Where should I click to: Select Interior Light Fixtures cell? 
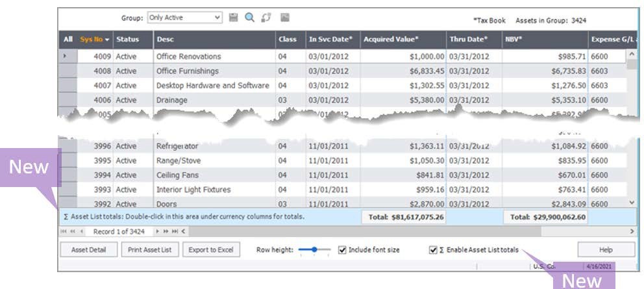[214, 190]
